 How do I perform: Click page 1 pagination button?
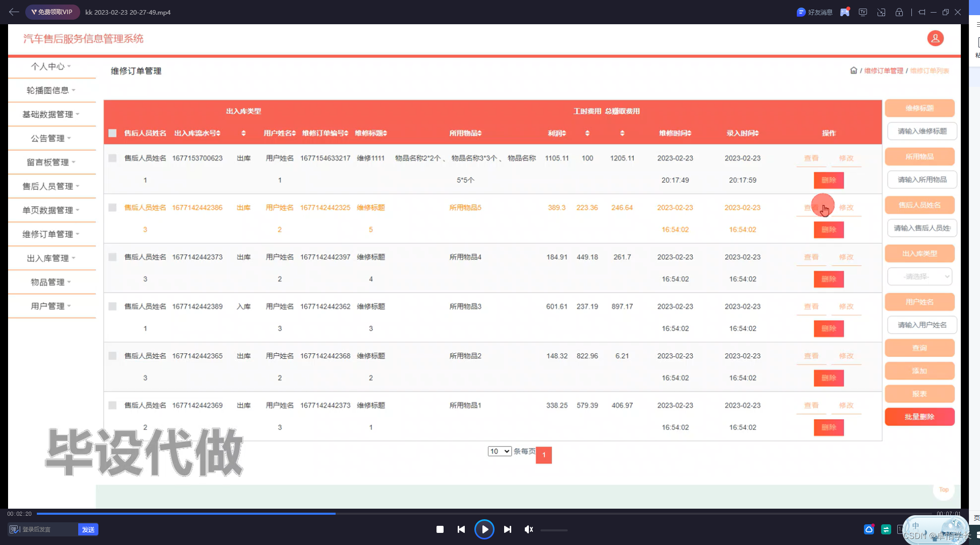point(543,455)
